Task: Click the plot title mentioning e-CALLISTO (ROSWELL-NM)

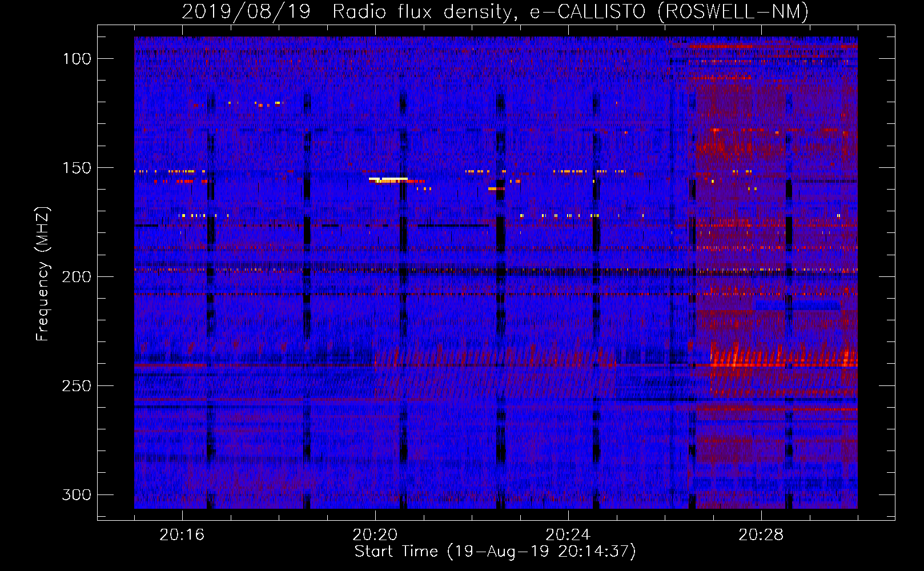Action: [495, 11]
